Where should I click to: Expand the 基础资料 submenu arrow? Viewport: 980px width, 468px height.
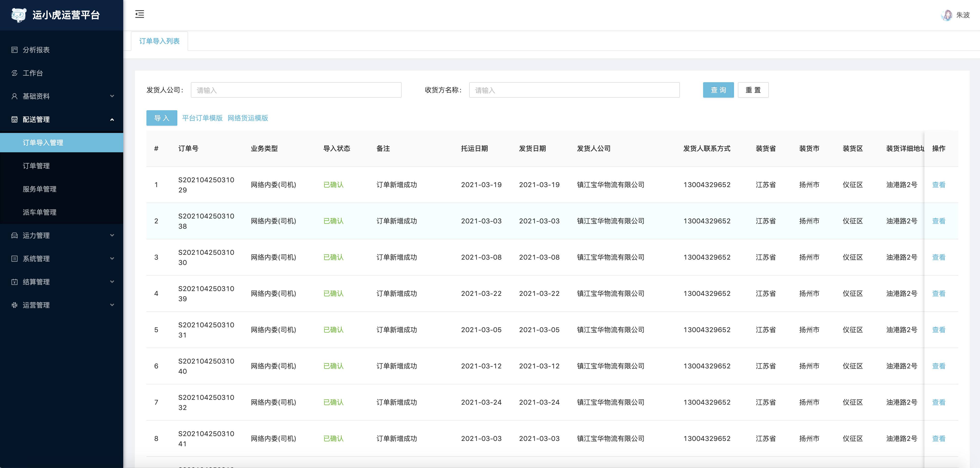tap(112, 96)
